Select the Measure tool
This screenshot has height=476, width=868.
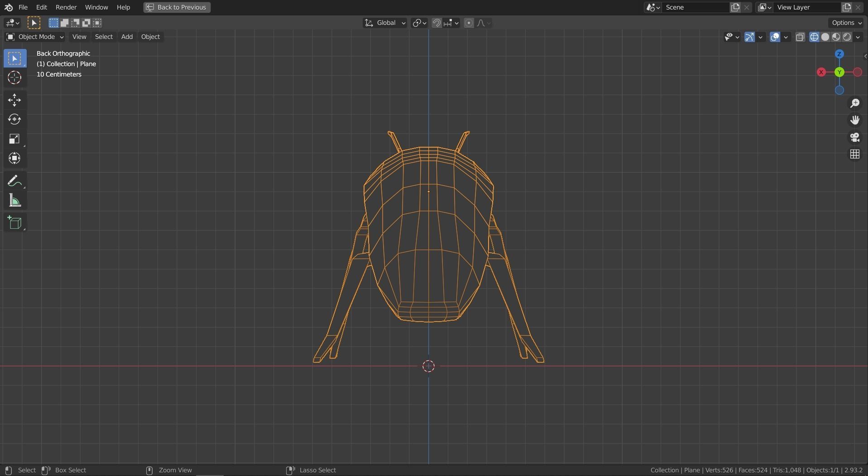tap(15, 201)
